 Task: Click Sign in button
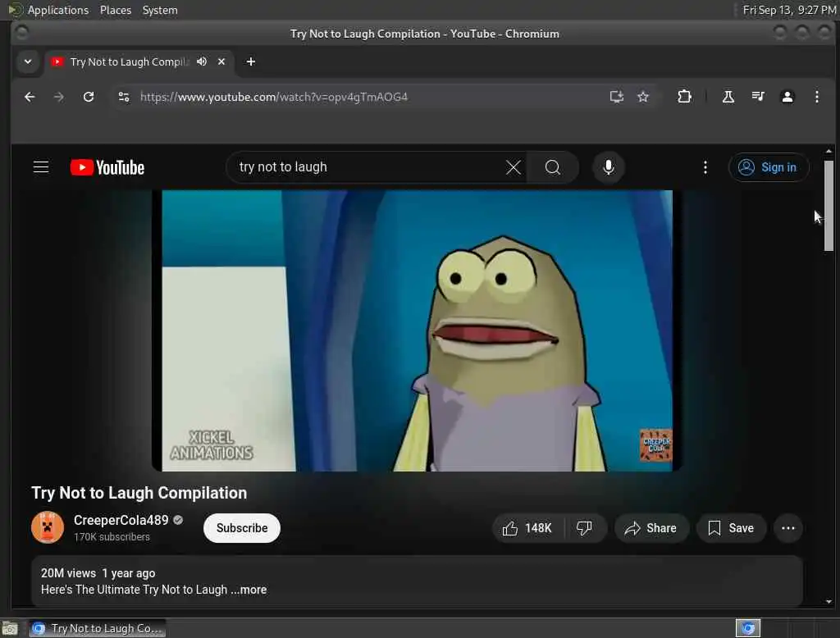(768, 167)
